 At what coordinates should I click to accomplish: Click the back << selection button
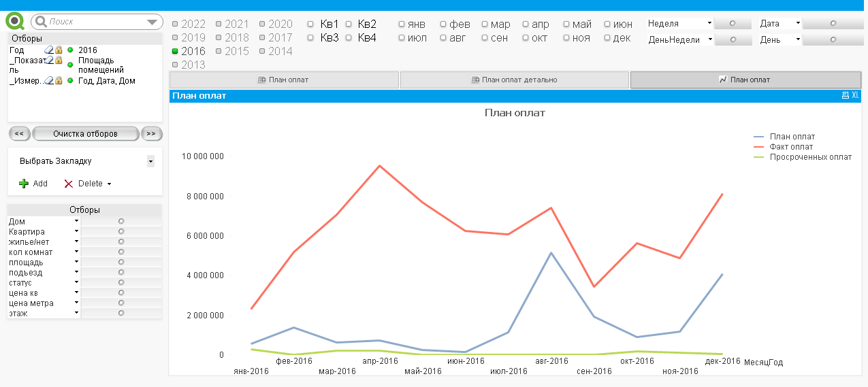point(19,133)
